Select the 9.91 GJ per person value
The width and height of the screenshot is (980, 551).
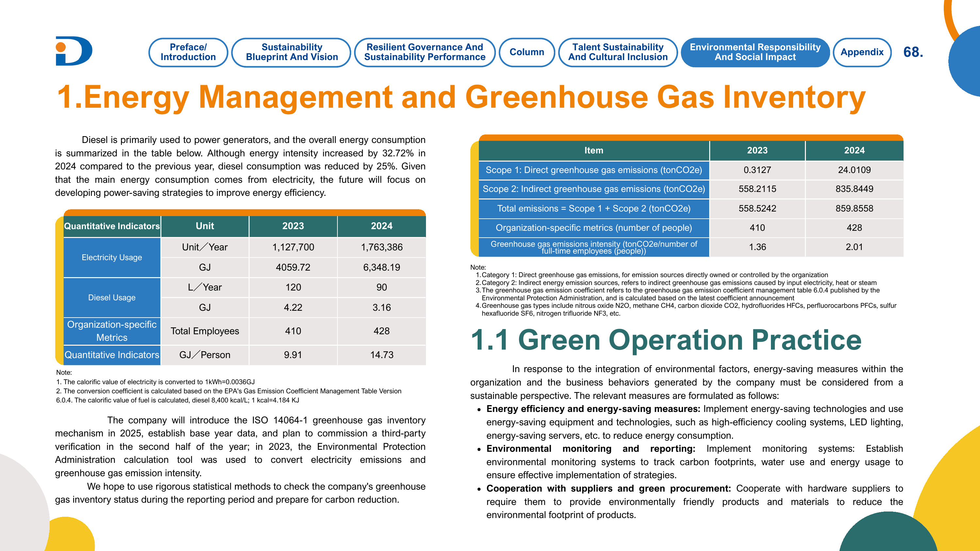pos(293,355)
